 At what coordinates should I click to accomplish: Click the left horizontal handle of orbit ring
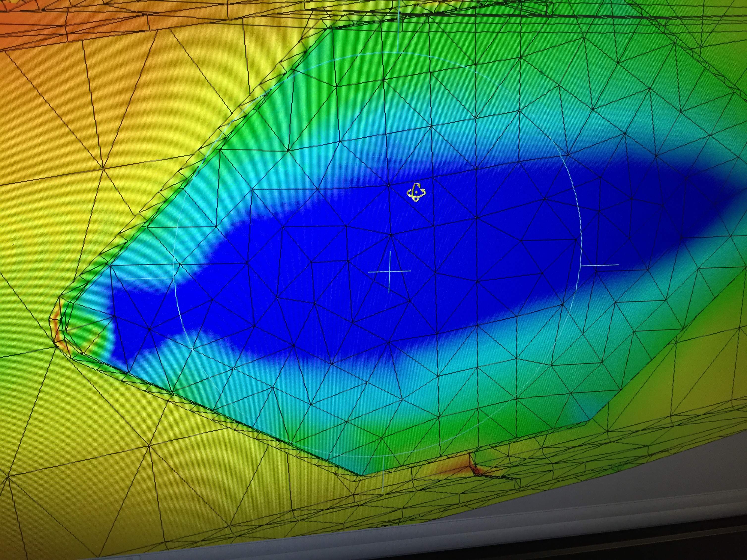coord(149,278)
